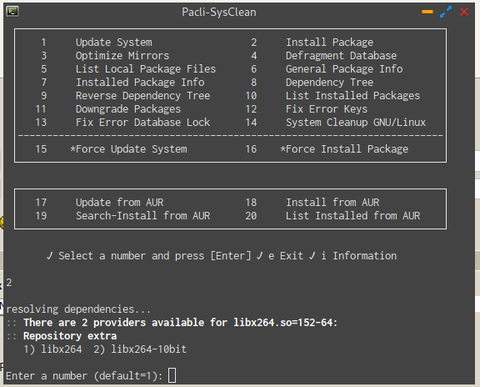Click the Update System menu entry
This screenshot has width=480, height=387.
pos(114,42)
